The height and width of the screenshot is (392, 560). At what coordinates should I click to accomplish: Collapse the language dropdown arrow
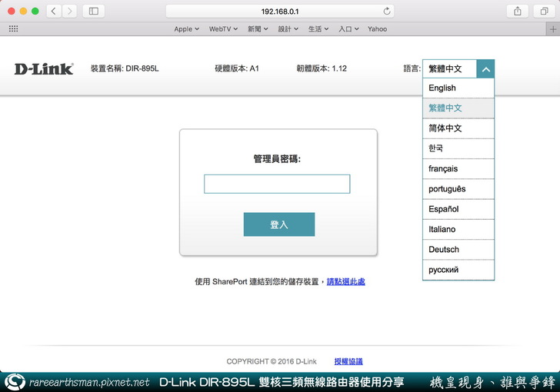485,69
